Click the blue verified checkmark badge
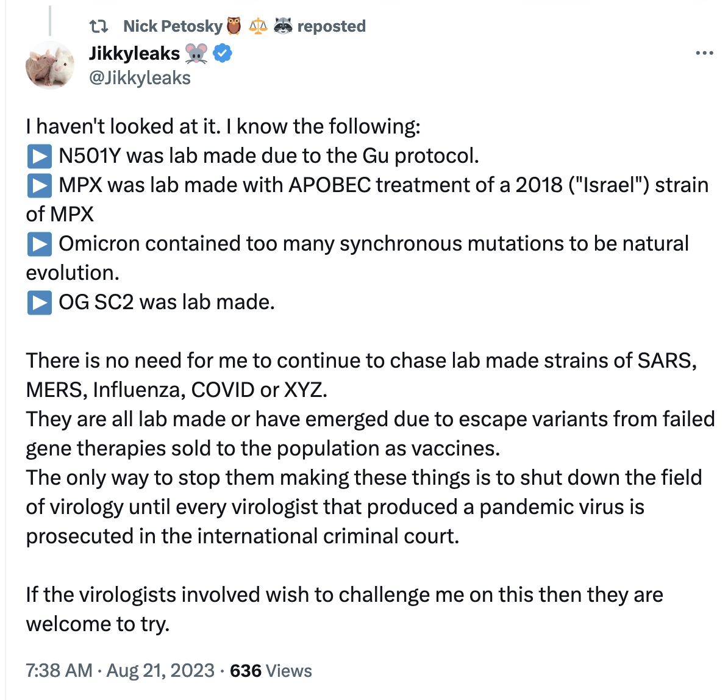The width and height of the screenshot is (728, 700). click(x=223, y=54)
